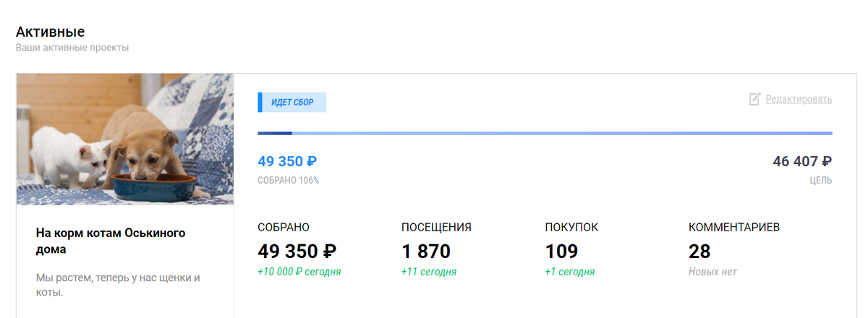868x318 pixels.
Task: Click the light blue section of progress bar
Action: (562, 133)
